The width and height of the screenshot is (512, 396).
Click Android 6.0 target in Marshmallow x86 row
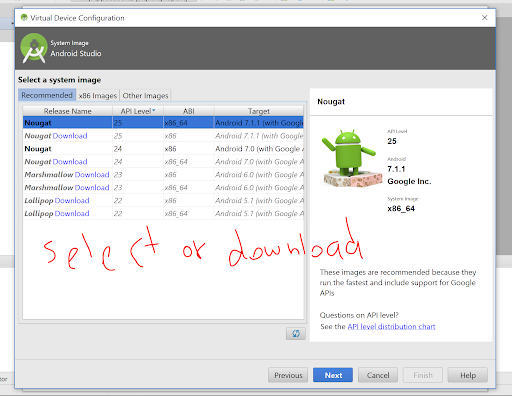coord(259,175)
